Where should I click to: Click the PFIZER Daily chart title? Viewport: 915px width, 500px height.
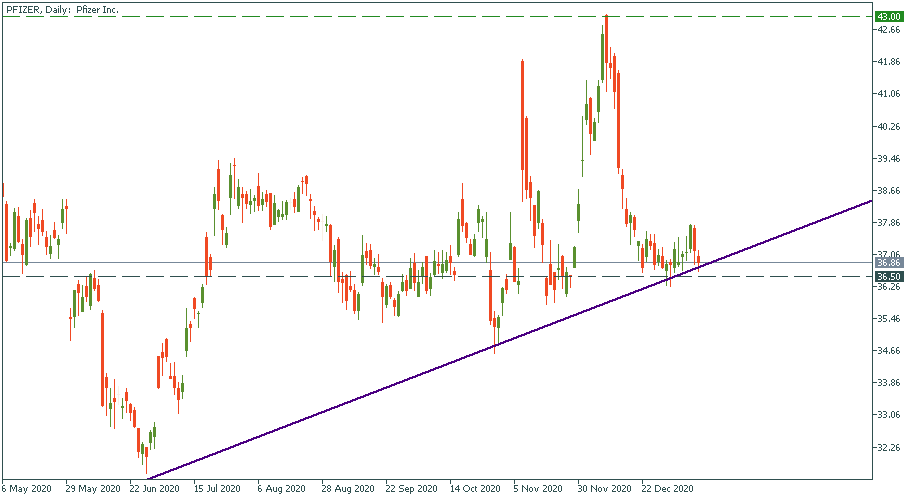click(x=62, y=8)
